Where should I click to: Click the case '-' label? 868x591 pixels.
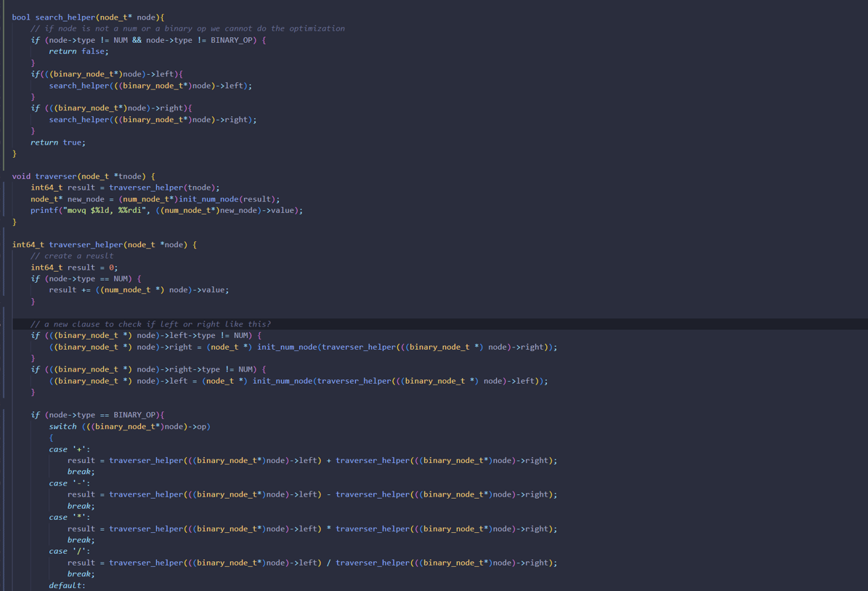coord(69,483)
